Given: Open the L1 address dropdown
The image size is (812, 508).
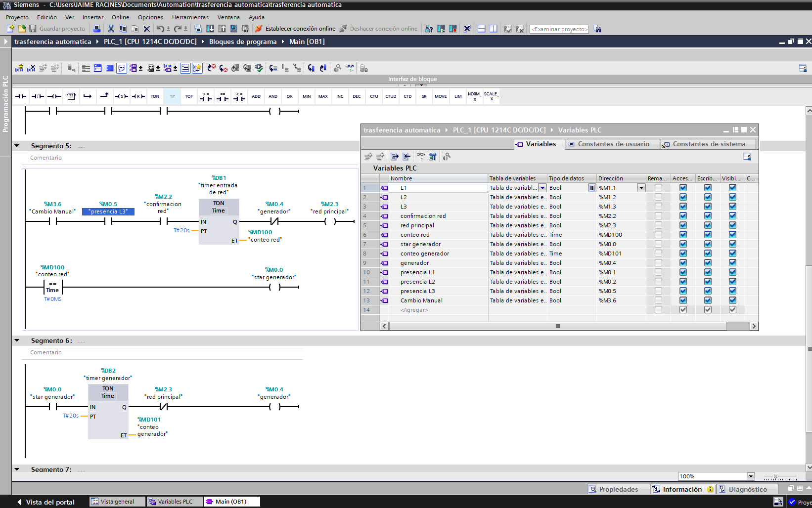Looking at the screenshot, I should [x=641, y=188].
